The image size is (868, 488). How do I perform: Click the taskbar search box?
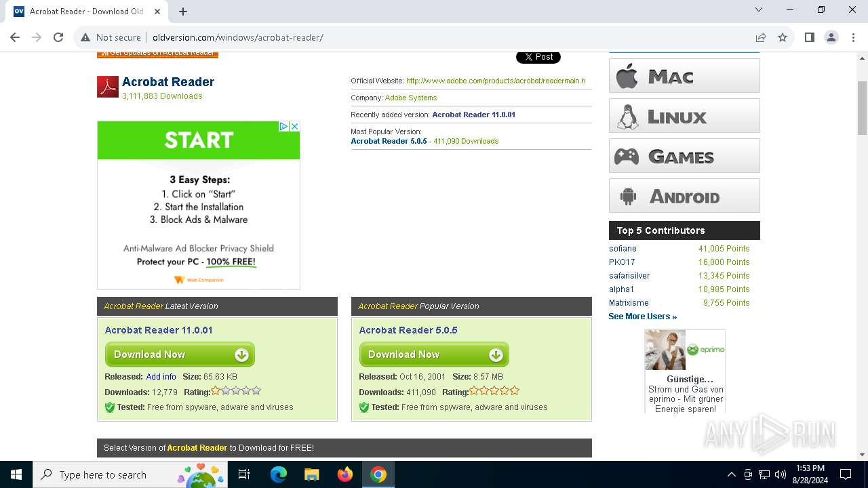click(131, 474)
